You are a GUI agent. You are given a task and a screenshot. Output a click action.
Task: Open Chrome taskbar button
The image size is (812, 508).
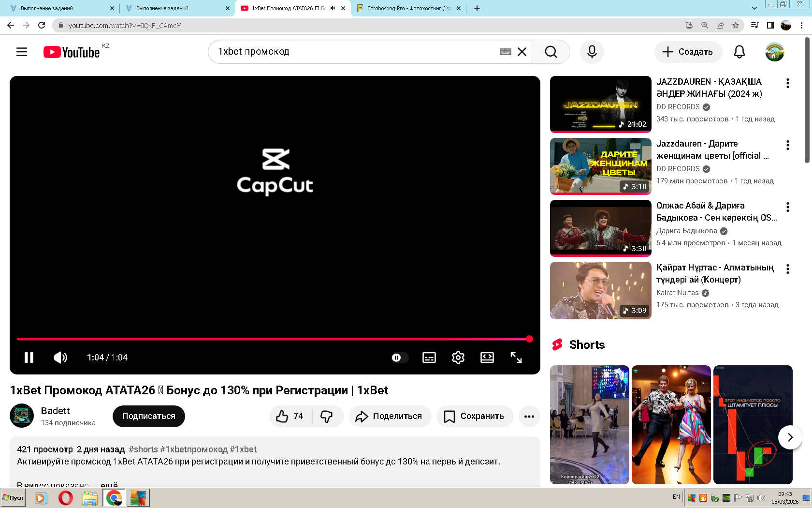(114, 498)
